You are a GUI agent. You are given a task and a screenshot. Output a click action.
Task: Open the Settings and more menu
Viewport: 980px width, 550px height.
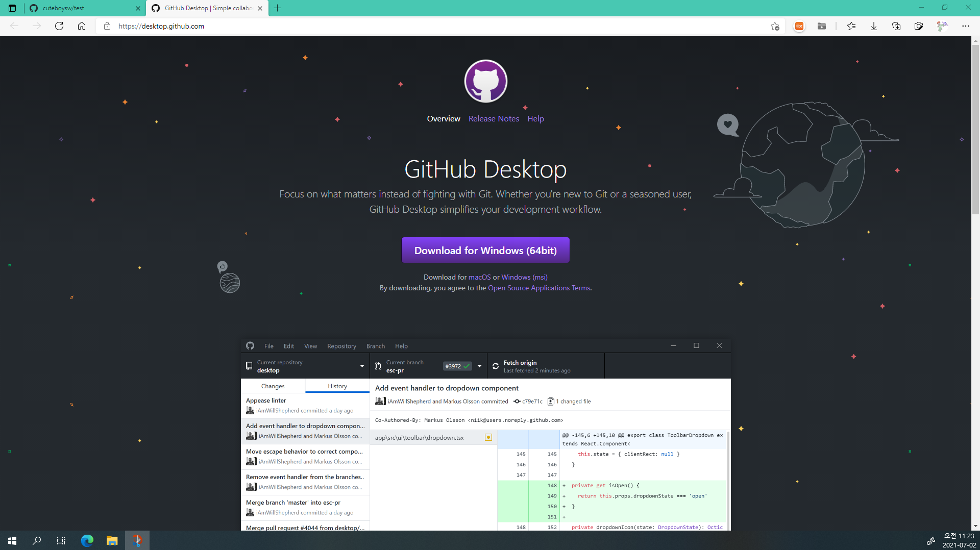966,26
